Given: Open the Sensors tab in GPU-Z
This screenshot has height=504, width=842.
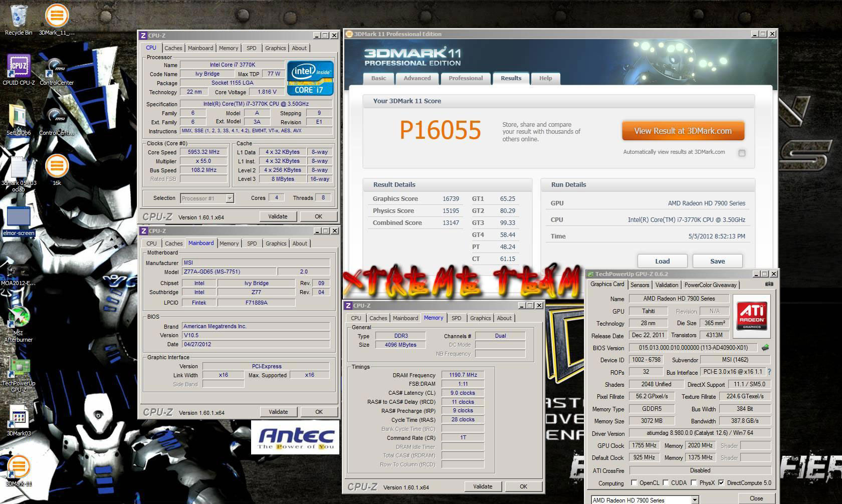Looking at the screenshot, I should coord(640,285).
